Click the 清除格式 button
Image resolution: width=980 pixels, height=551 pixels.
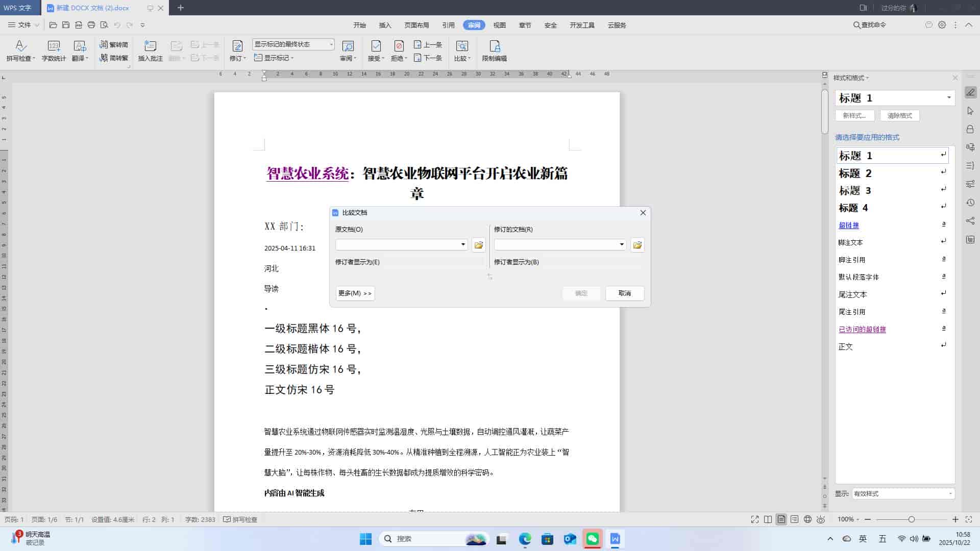click(x=899, y=116)
